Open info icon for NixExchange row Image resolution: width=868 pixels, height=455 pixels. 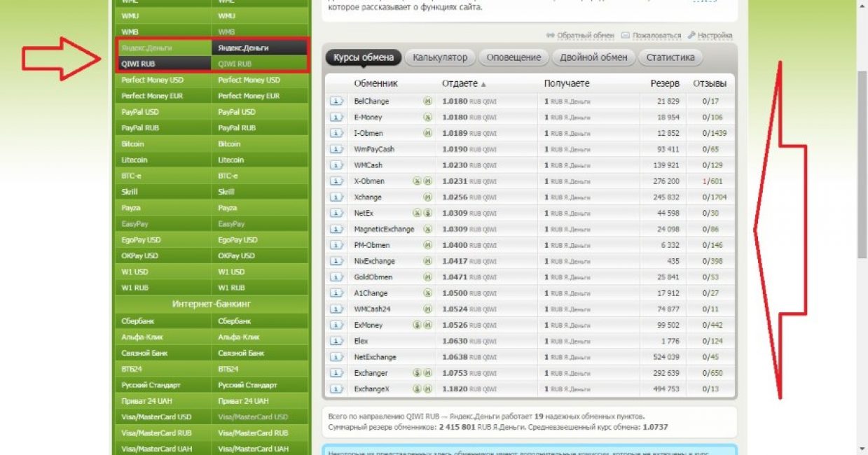click(x=336, y=261)
